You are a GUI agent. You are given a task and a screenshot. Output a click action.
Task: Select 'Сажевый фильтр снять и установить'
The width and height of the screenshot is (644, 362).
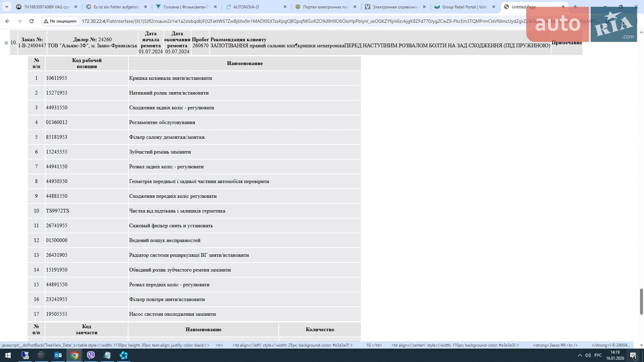[x=171, y=226]
